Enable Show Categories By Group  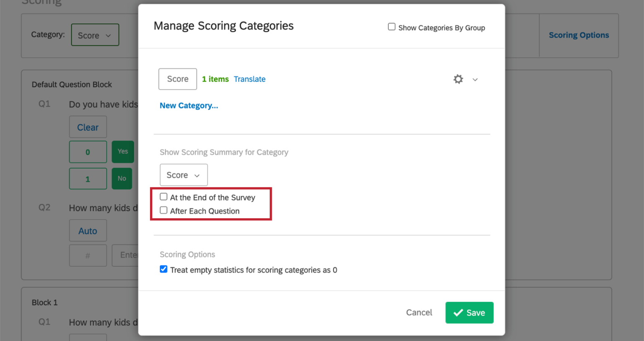[391, 26]
